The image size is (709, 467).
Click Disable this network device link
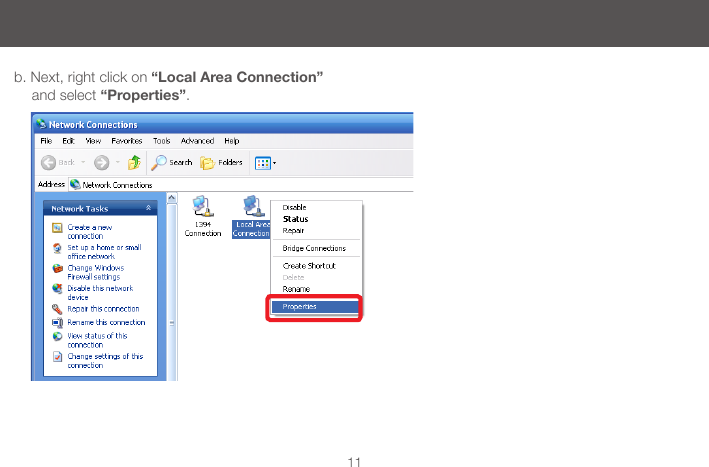click(x=100, y=292)
